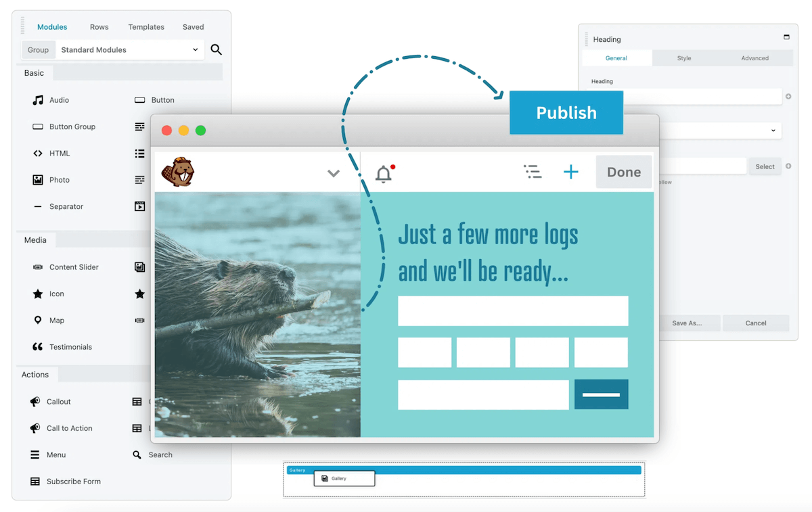This screenshot has height=512, width=812.
Task: Select the General tab in Heading panel
Action: point(616,58)
